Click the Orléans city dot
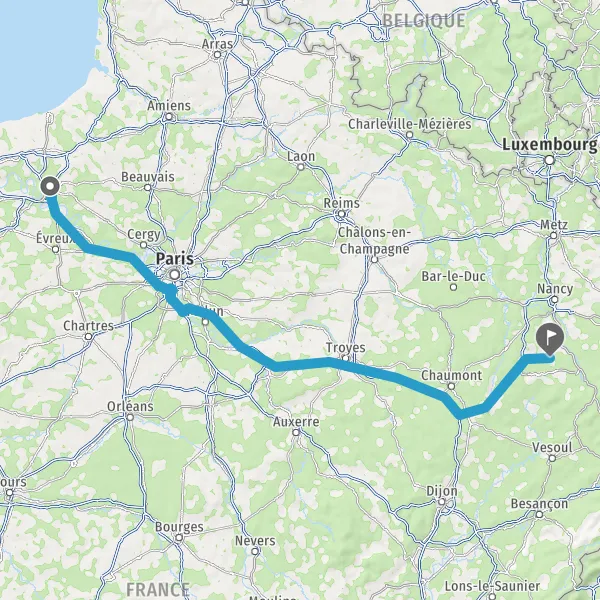 [x=130, y=417]
